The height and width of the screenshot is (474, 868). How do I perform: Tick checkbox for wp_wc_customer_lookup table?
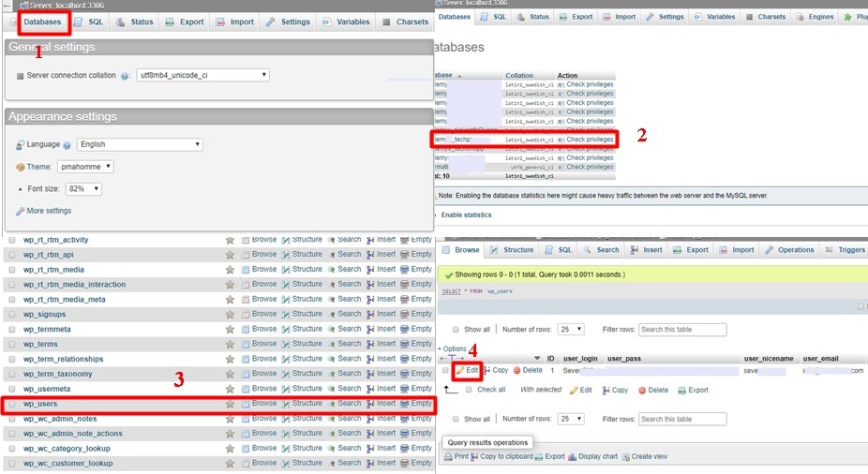11,464
